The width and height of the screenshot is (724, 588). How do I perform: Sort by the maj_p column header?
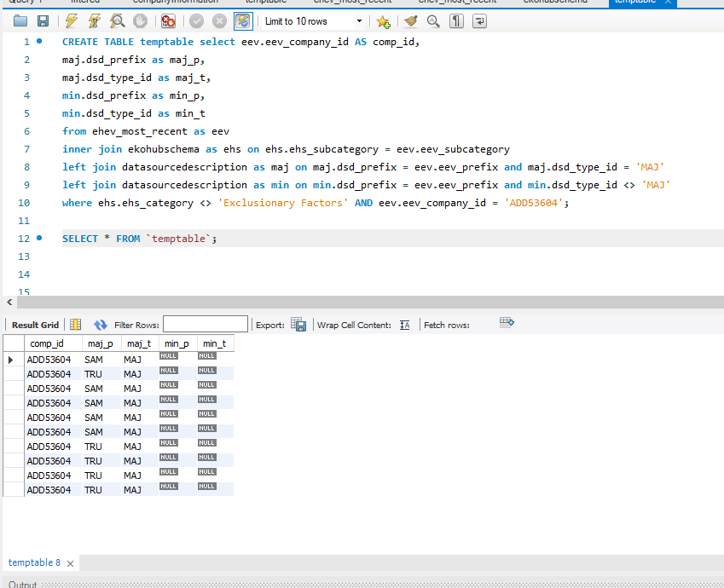[x=101, y=343]
